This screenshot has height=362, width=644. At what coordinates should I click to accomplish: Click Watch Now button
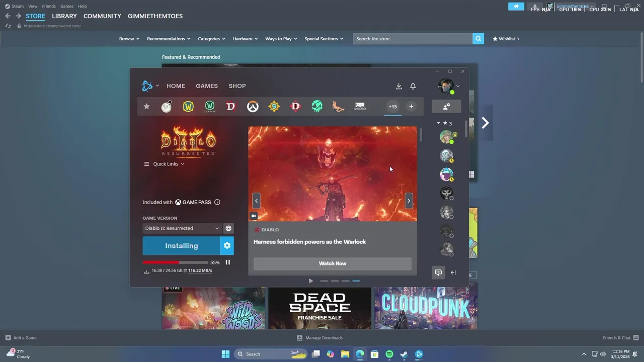tap(333, 263)
